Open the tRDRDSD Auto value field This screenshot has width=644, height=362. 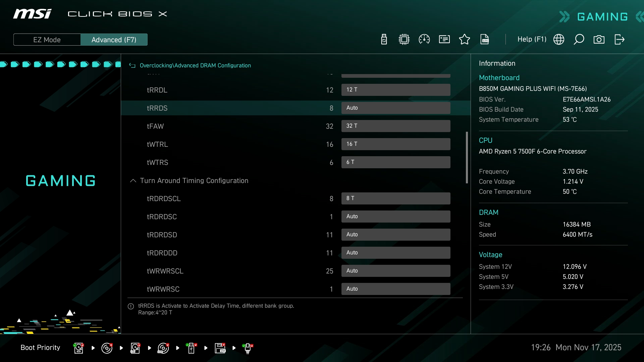[396, 235]
